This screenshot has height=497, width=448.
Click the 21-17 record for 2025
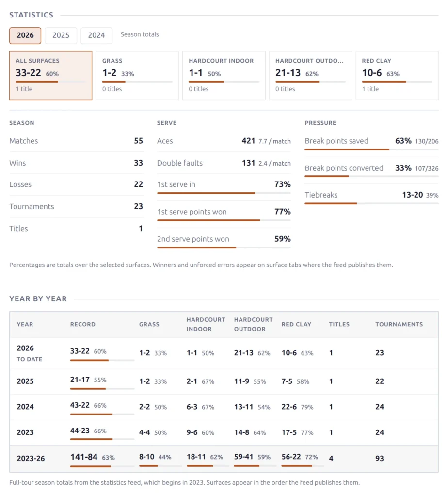click(80, 380)
